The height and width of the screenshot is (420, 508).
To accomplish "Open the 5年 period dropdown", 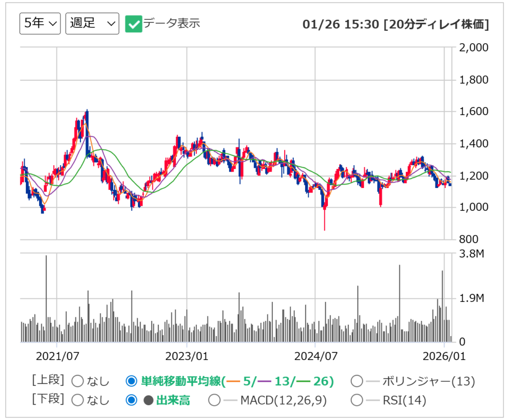I will click(39, 22).
